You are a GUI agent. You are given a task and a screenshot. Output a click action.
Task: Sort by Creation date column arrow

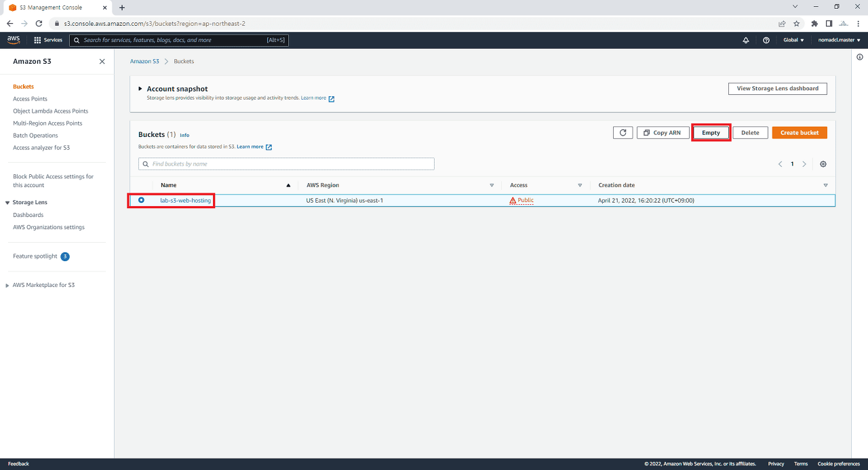tap(825, 185)
